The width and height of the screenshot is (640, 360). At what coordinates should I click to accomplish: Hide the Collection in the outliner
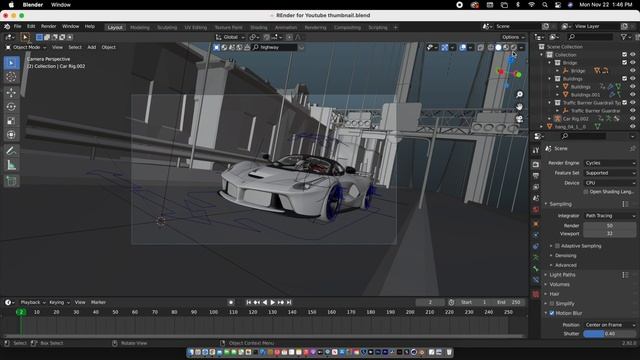pos(633,55)
